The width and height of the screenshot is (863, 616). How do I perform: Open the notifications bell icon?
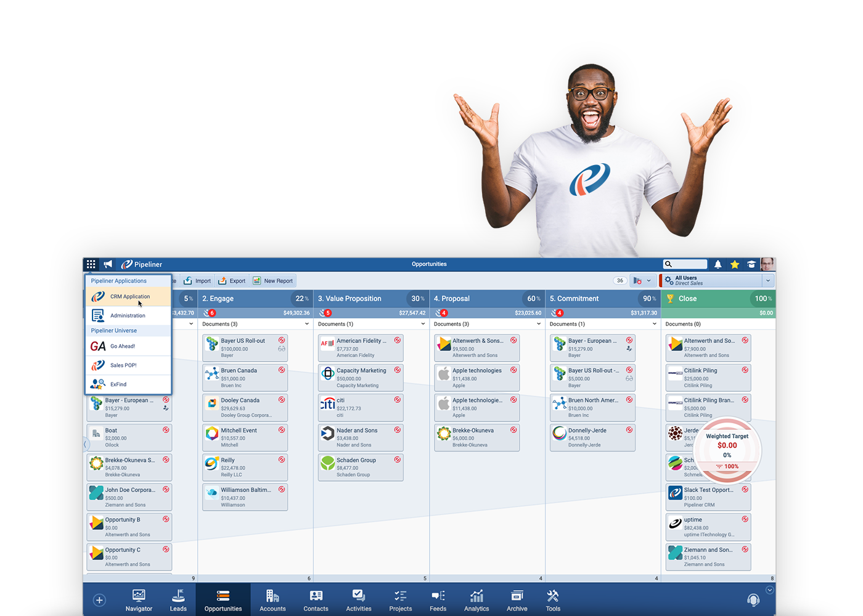[718, 264]
